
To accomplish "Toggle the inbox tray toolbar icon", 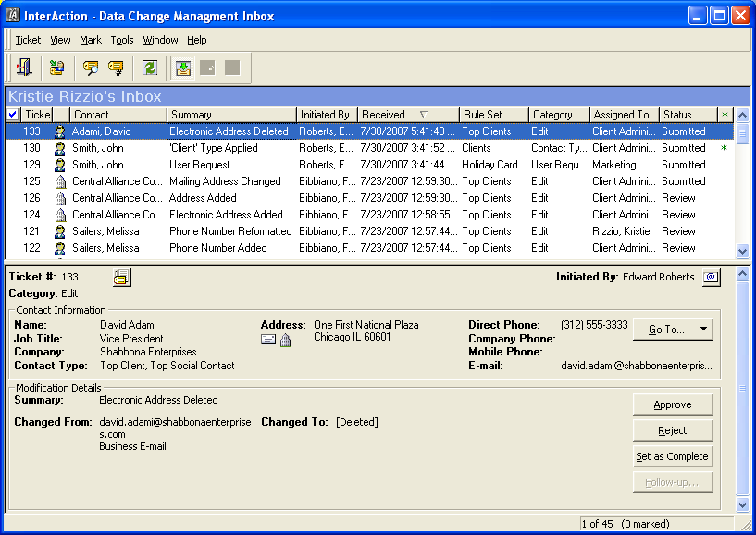I will coord(182,68).
